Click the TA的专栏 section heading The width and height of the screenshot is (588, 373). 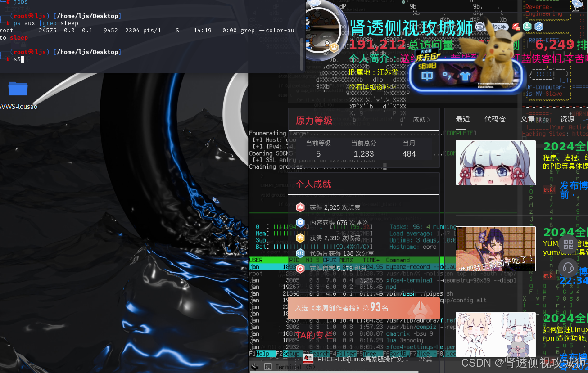(x=314, y=335)
